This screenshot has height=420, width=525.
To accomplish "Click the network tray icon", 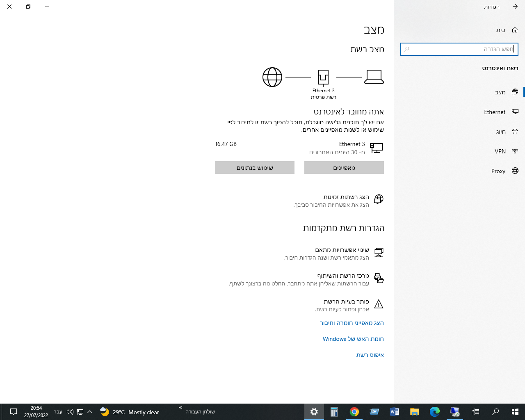I will (80, 412).
